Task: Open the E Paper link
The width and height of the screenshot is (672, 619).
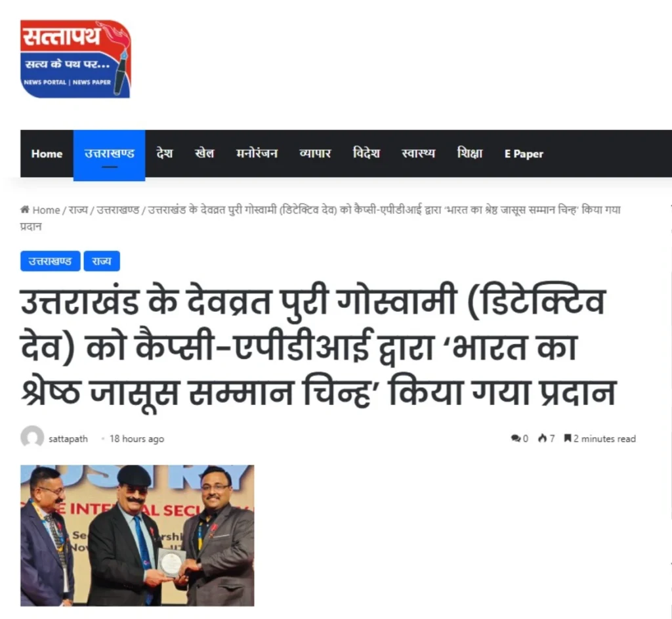Action: tap(524, 154)
